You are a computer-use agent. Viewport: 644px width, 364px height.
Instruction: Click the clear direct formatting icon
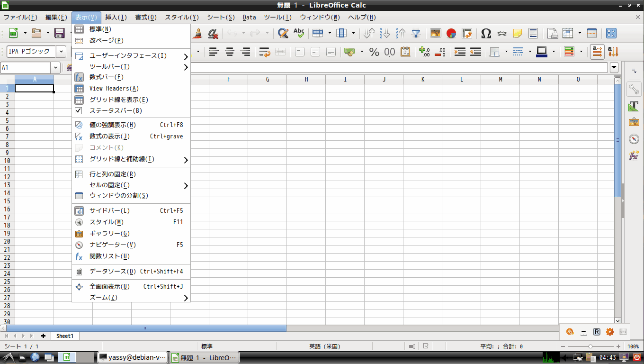click(214, 33)
